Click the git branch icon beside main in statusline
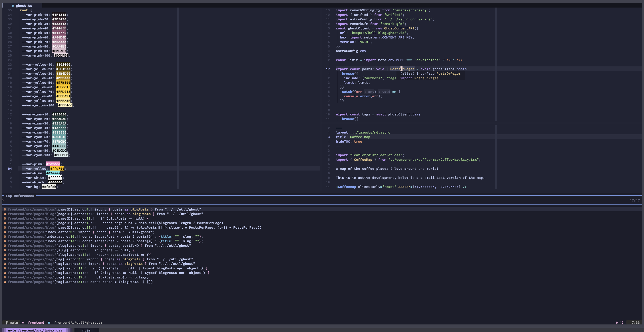 7,323
